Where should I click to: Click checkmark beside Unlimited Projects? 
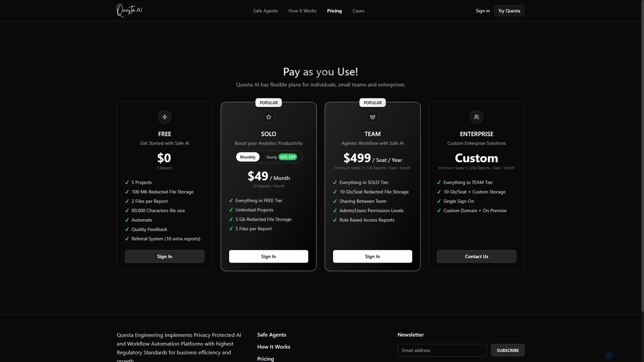[x=231, y=210]
